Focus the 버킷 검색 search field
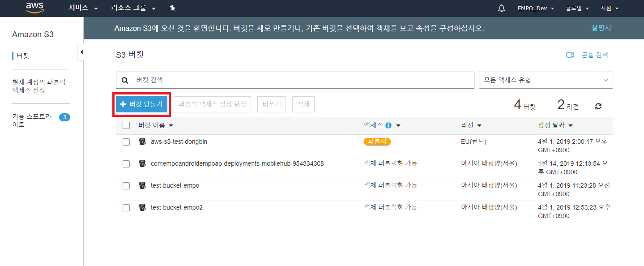The image size is (644, 266). tap(295, 80)
